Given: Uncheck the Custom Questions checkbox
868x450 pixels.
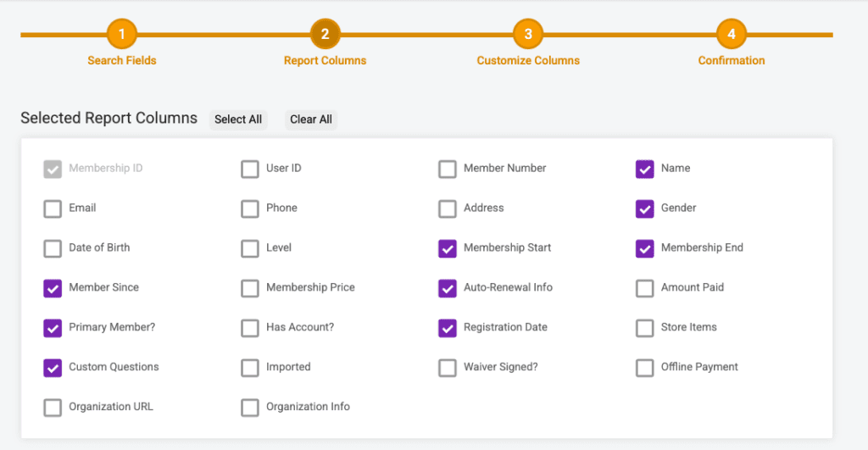Looking at the screenshot, I should [x=53, y=368].
